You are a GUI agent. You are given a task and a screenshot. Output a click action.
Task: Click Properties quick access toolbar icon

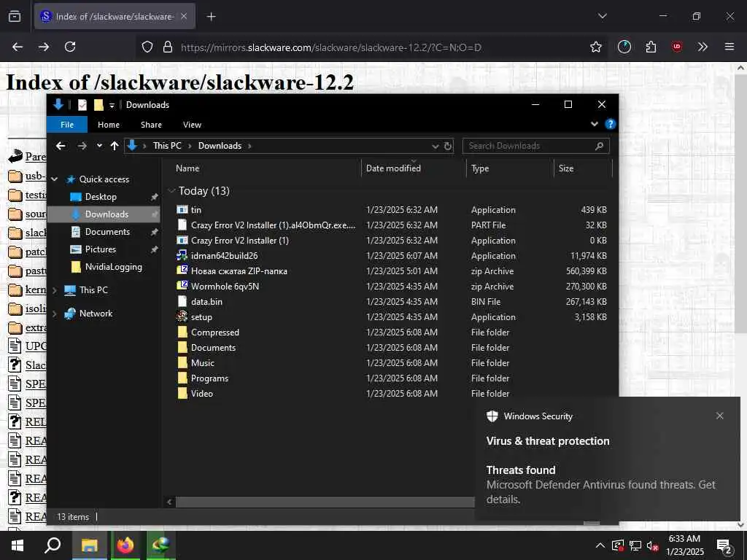82,105
